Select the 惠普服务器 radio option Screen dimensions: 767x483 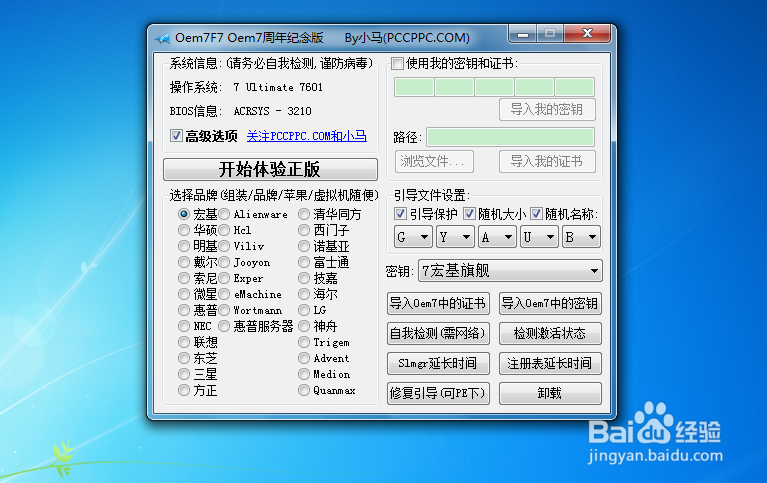[x=225, y=326]
